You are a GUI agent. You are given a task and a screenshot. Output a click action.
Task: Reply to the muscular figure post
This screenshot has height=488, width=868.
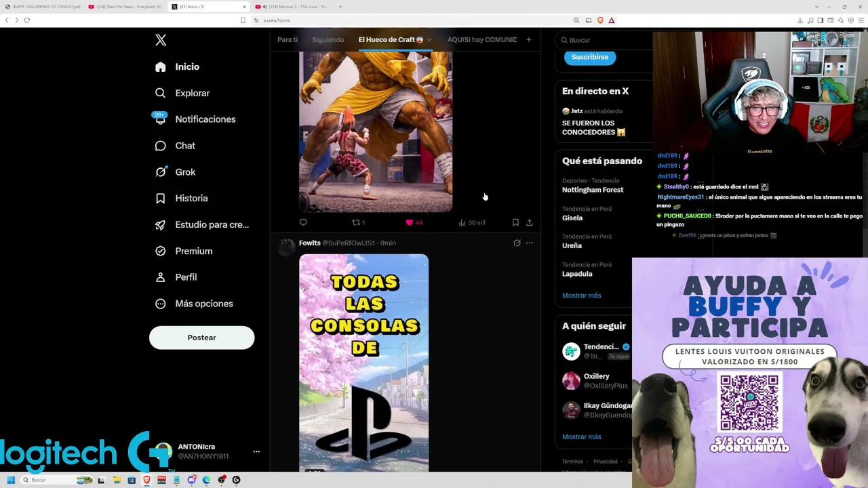coord(303,222)
